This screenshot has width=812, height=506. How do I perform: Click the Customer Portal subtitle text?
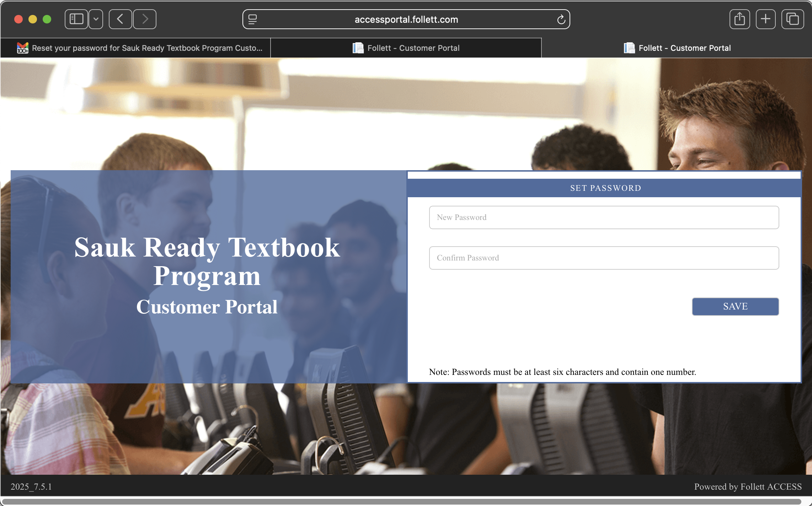[x=207, y=307]
